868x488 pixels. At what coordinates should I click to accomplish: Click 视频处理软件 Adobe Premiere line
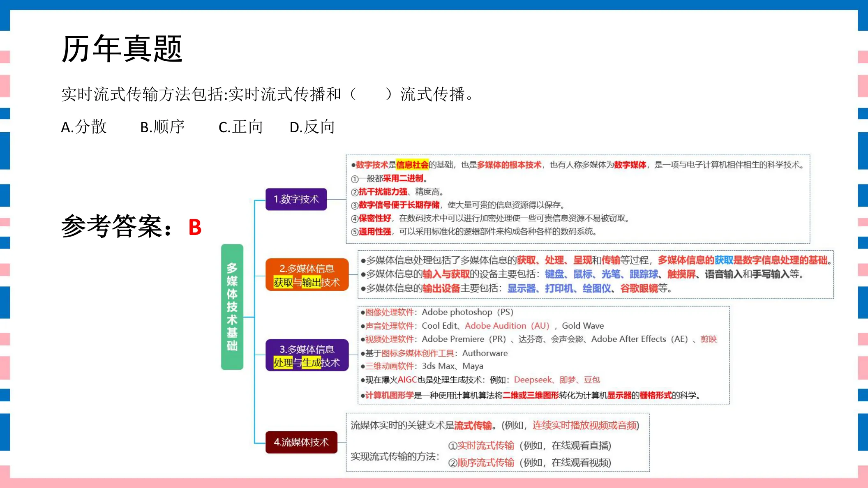pyautogui.click(x=539, y=339)
